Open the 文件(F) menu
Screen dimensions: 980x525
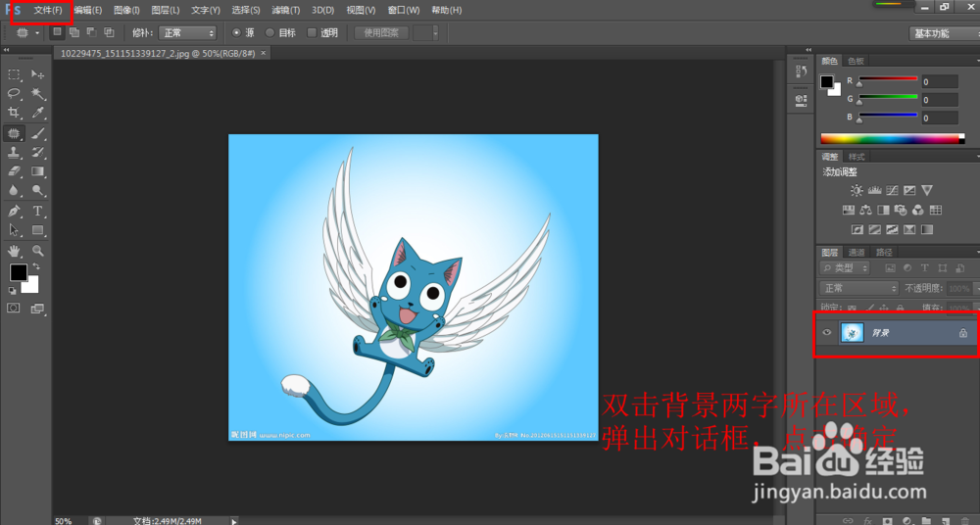tap(48, 10)
